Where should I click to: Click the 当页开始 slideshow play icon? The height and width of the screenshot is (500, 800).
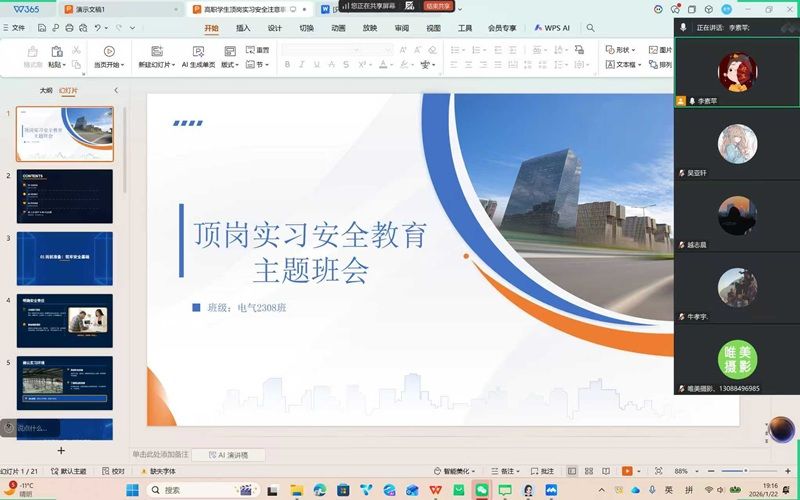(x=108, y=51)
